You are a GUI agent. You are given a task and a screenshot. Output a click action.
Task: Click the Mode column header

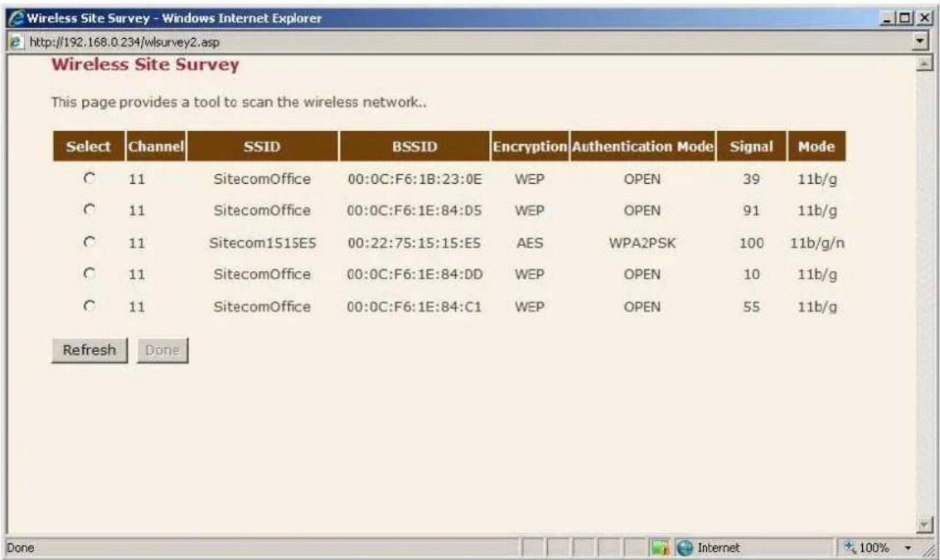(x=816, y=146)
